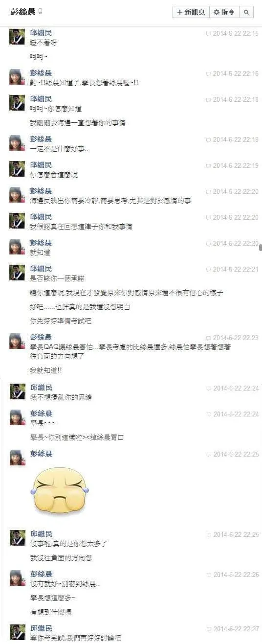Click 邱繼民's avatar on 22:15 message
The height and width of the screenshot is (644, 262).
pos(17,37)
